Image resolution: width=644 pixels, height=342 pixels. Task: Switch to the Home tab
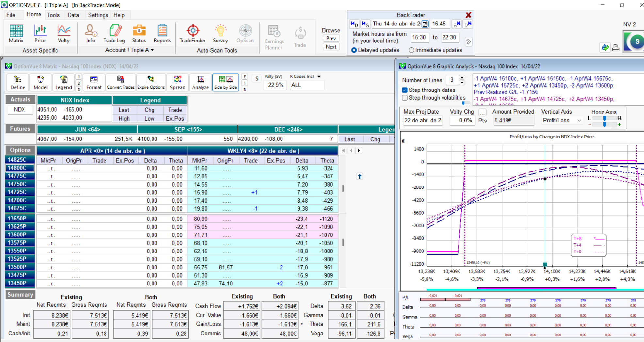[x=34, y=15]
